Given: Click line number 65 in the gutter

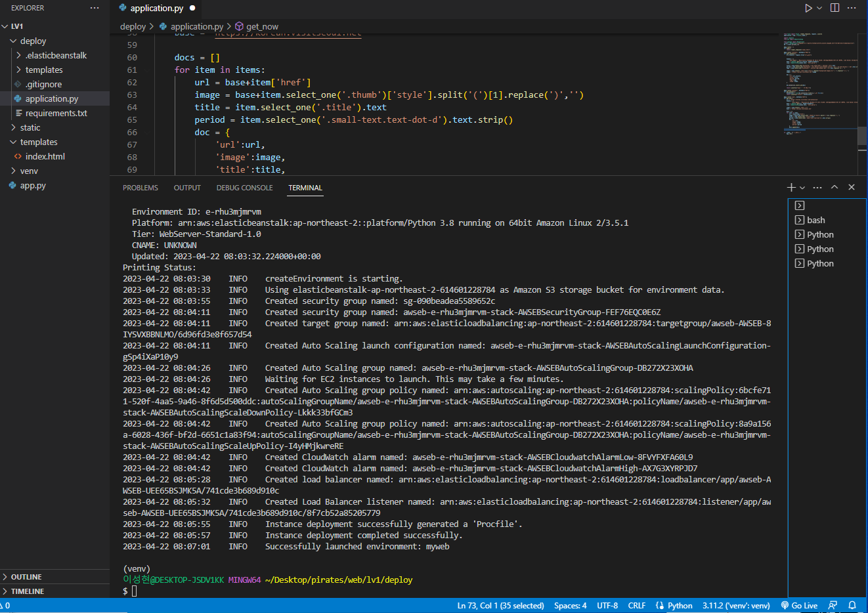Looking at the screenshot, I should pos(132,119).
